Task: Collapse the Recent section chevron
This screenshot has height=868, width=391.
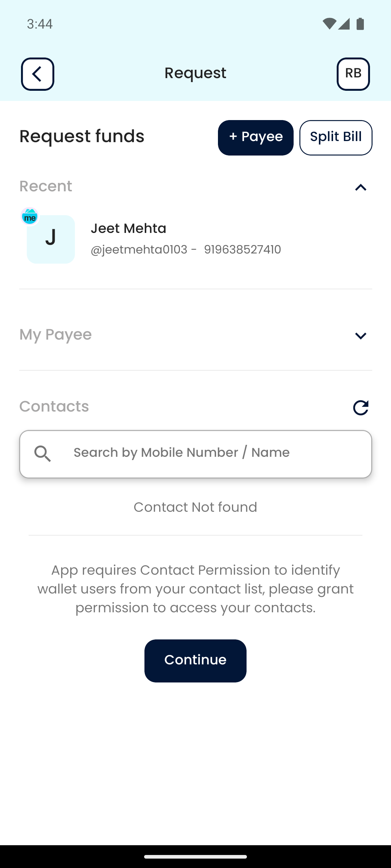Action: [361, 187]
